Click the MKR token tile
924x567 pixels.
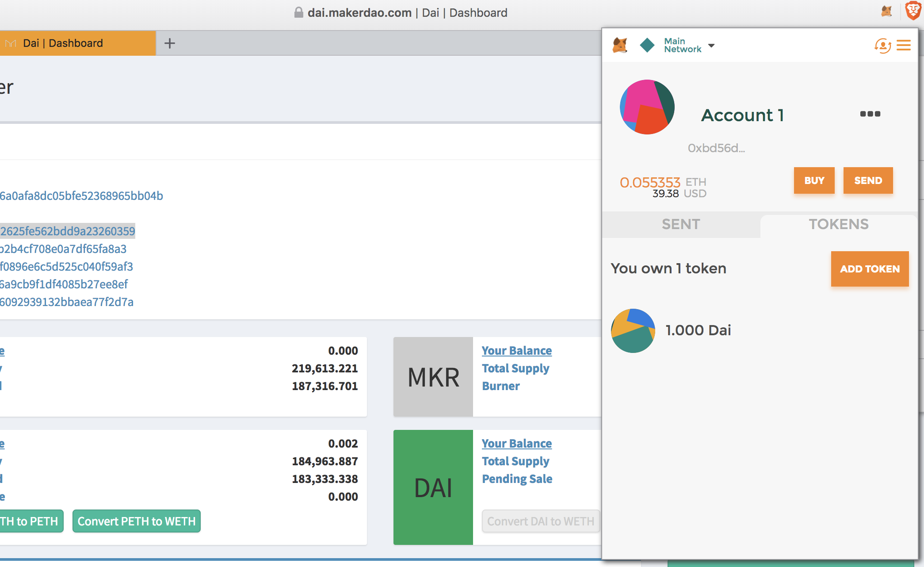433,377
